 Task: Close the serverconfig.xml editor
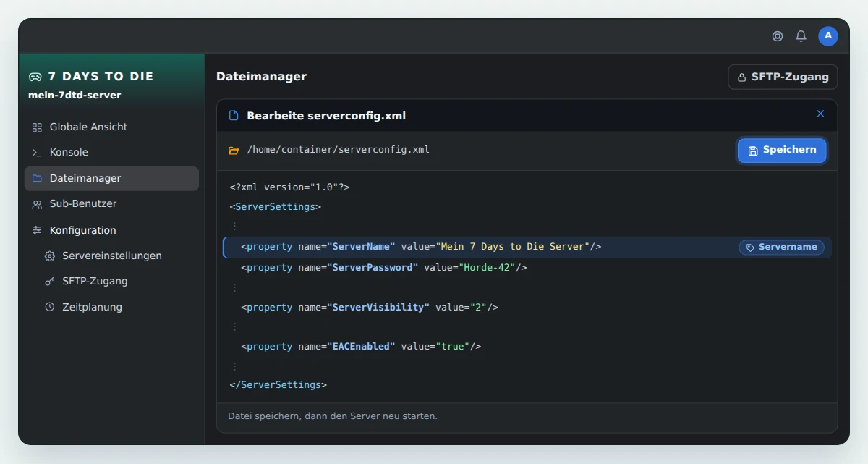pyautogui.click(x=820, y=114)
